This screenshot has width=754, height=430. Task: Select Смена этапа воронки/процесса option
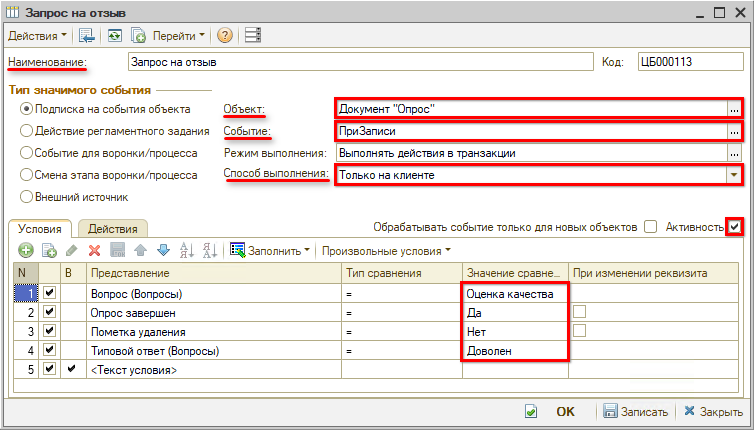click(x=26, y=175)
